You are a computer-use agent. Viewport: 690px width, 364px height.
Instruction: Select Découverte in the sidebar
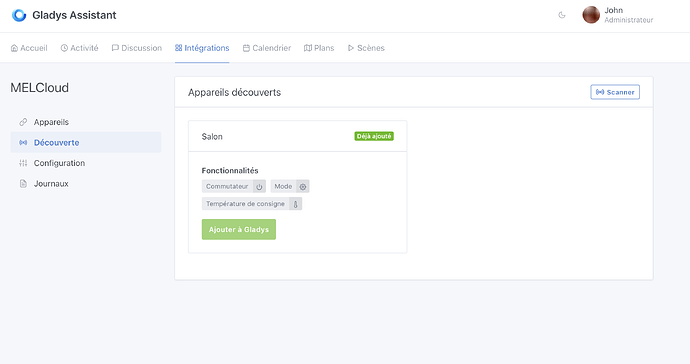tap(86, 143)
